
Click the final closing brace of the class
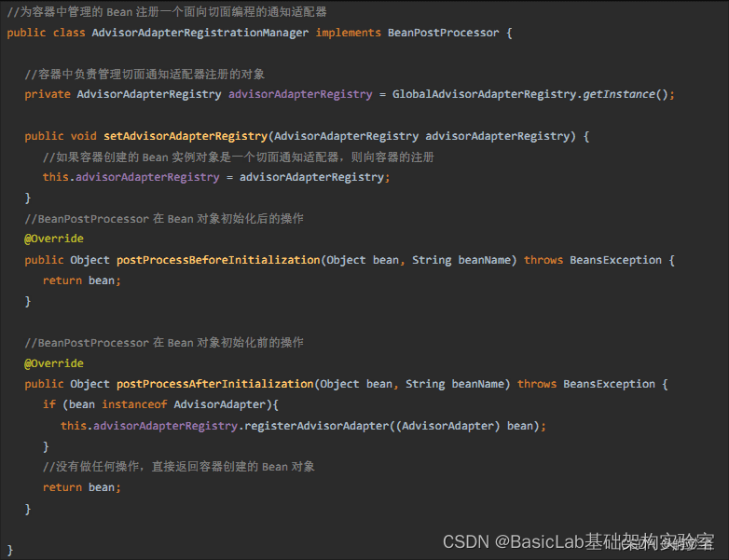pyautogui.click(x=10, y=551)
